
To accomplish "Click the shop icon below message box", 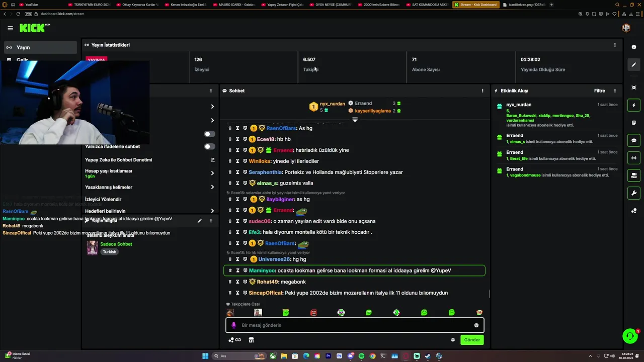I will (x=251, y=340).
